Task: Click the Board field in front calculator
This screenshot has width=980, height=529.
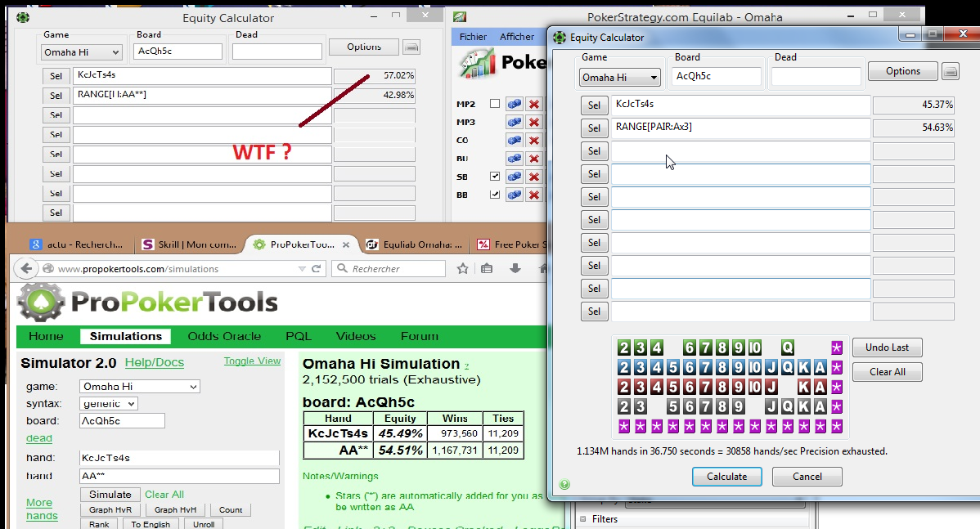Action: pos(717,76)
